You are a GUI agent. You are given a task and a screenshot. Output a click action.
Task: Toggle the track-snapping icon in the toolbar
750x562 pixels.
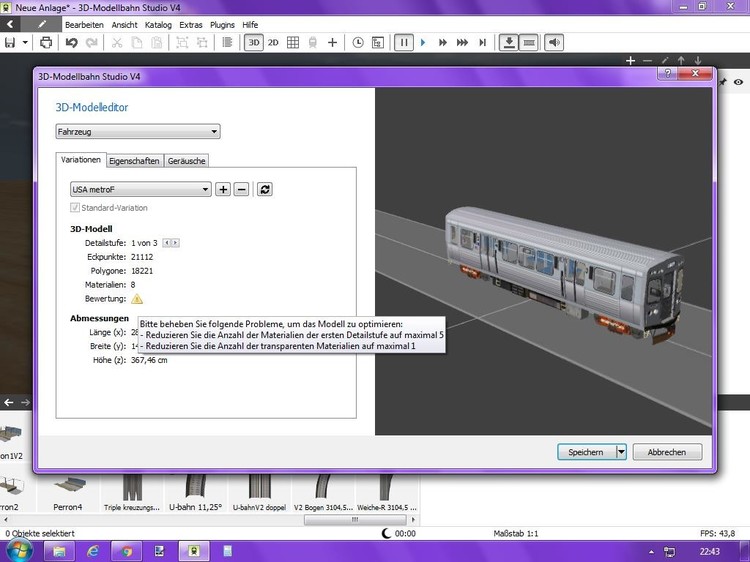click(x=529, y=43)
